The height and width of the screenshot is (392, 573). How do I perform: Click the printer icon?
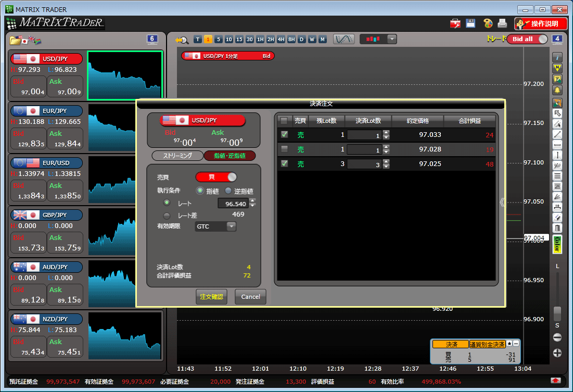[502, 23]
